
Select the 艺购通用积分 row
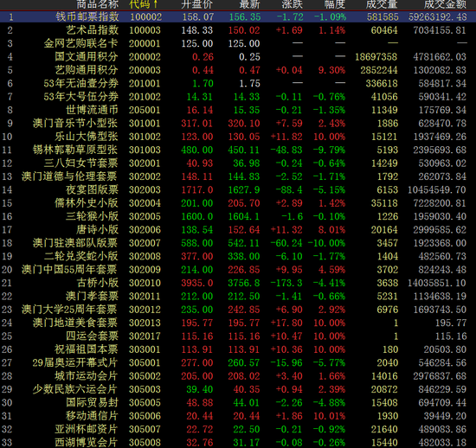238,70
